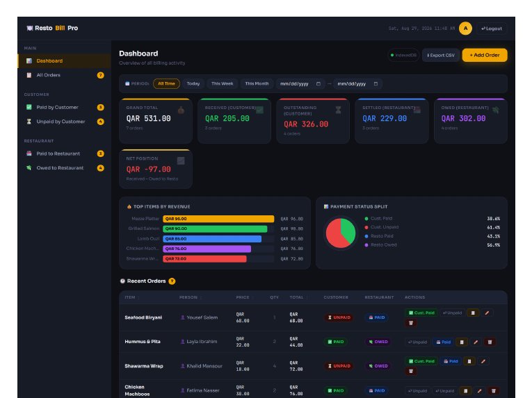Click the Grilled Salmon revenue bar
Image resolution: width=532 pixels, height=398 pixels.
point(215,229)
